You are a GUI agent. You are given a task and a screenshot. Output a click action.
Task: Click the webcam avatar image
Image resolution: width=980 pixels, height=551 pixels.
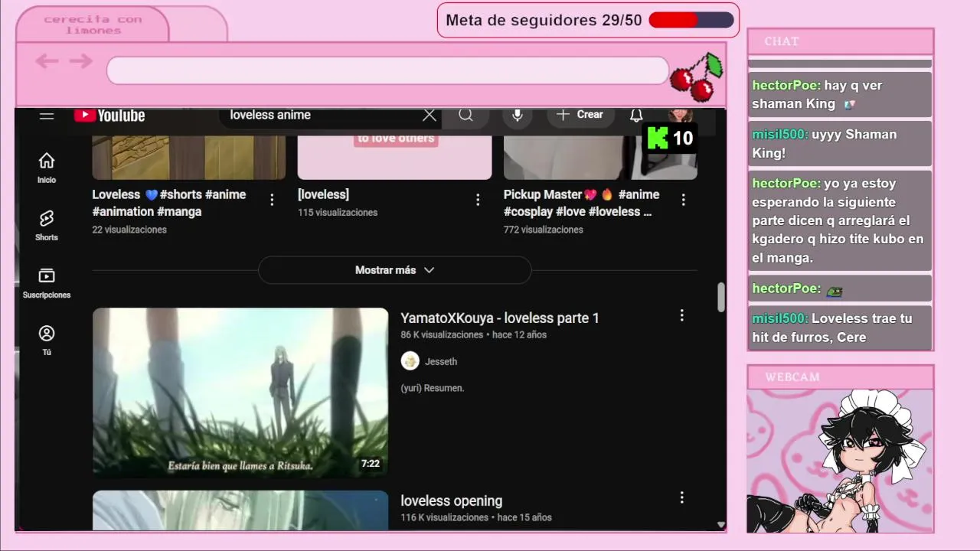[840, 461]
